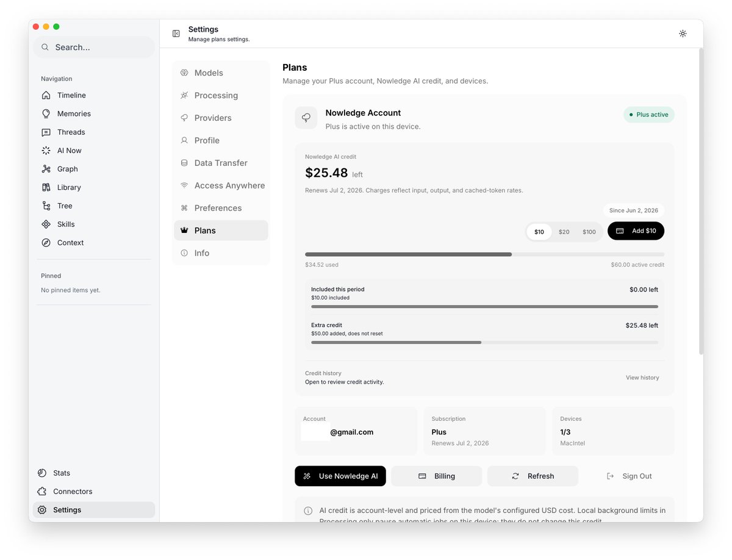Viewport: 732px width, 560px height.
Task: Click the Use Nowledge AI button
Action: (340, 476)
